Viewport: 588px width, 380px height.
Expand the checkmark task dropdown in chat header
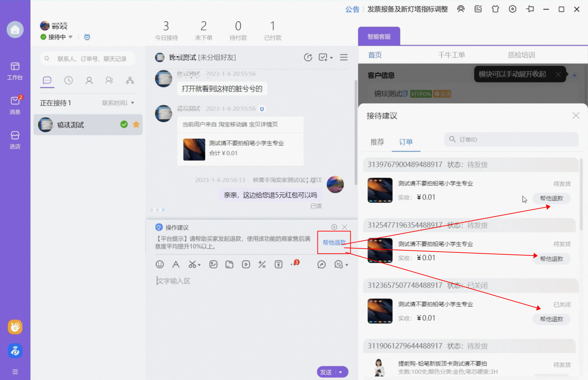[x=331, y=58]
